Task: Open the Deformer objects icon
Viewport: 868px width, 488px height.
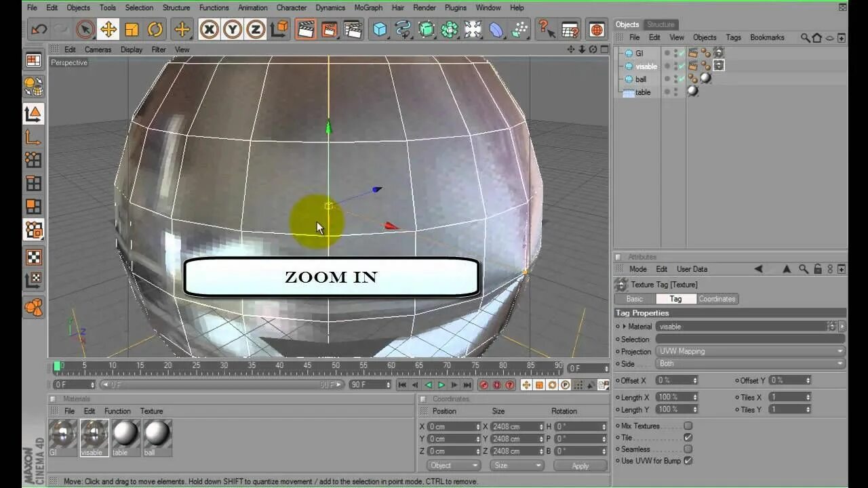Action: tap(497, 29)
